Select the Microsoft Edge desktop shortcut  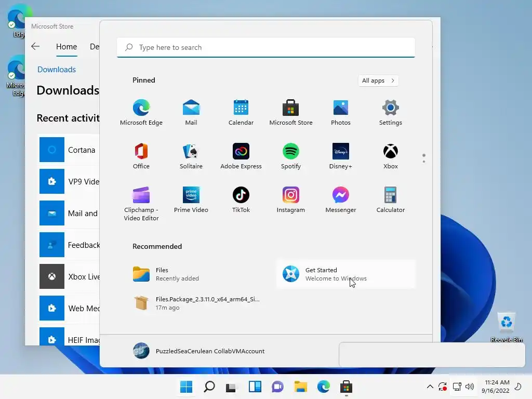tap(16, 76)
